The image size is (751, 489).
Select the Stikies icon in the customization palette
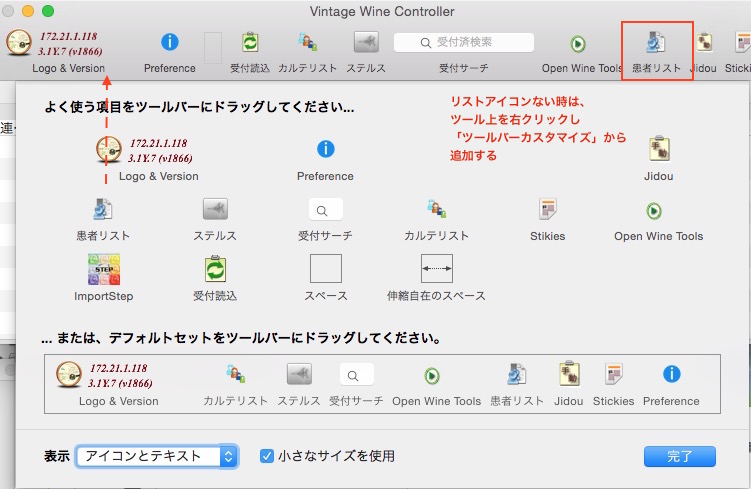point(547,209)
